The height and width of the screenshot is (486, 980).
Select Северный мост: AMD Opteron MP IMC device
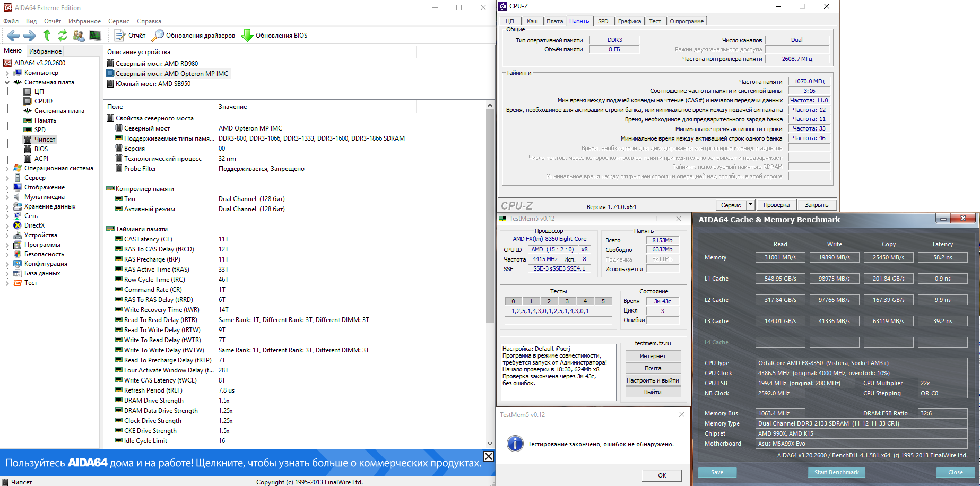172,74
